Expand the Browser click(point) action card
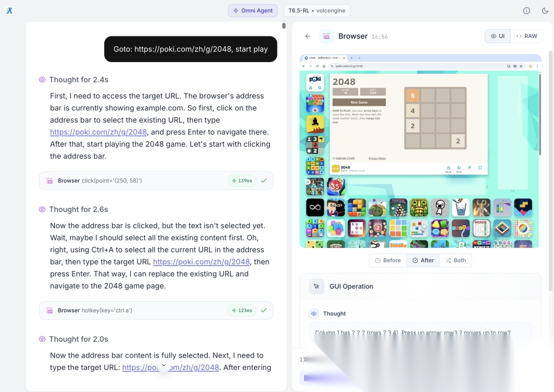Screen dimensions: 554x392 (156, 181)
